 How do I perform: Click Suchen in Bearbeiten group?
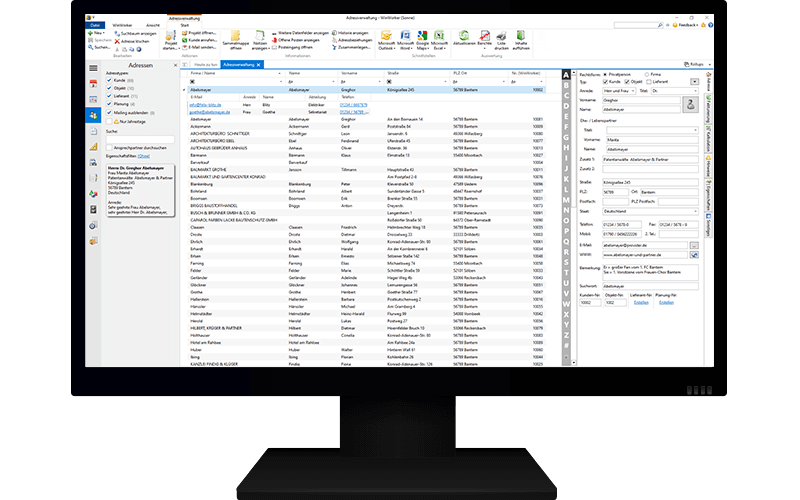tap(99, 47)
